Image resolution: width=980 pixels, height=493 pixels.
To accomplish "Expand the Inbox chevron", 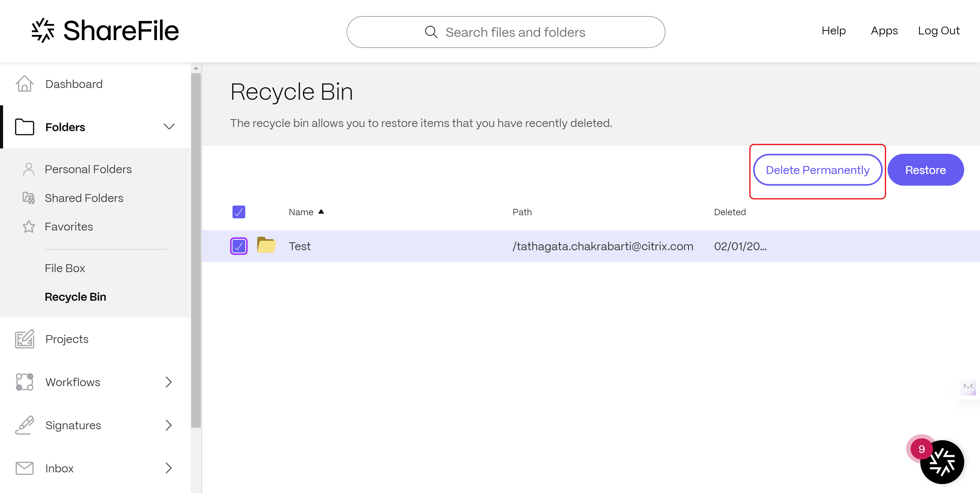I will point(169,468).
